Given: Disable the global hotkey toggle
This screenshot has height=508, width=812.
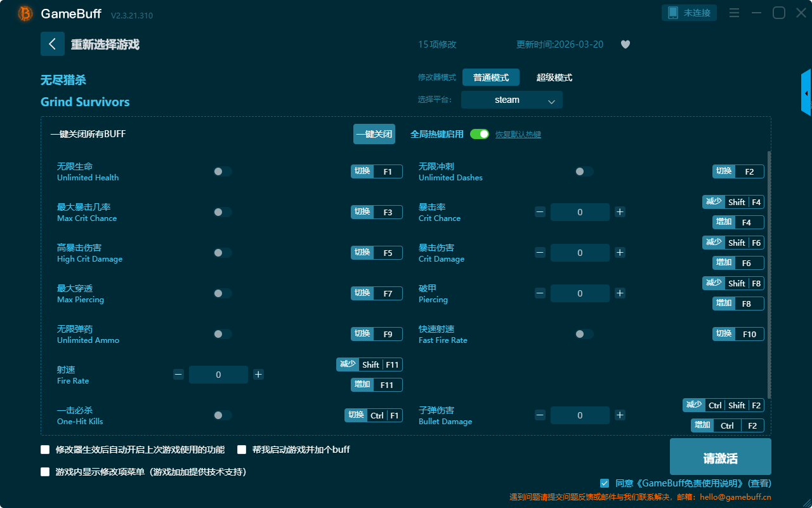Looking at the screenshot, I should (479, 134).
